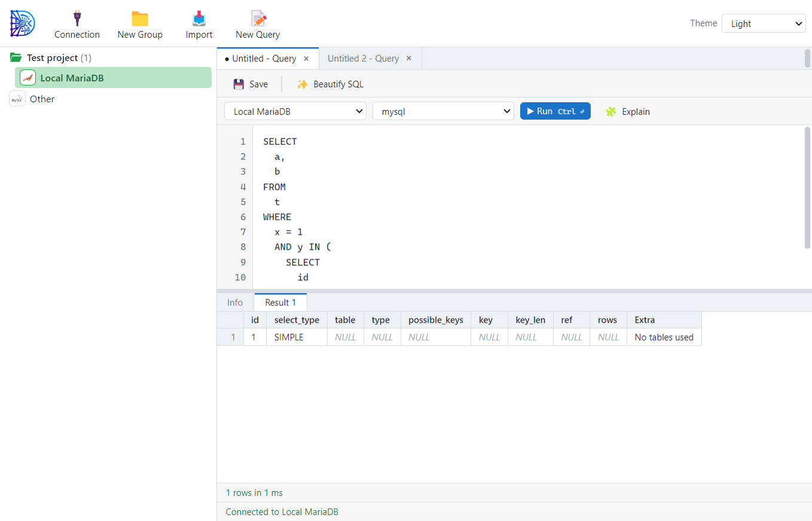Click the Beautify SQL sparkle icon
Image resolution: width=812 pixels, height=521 pixels.
click(303, 84)
